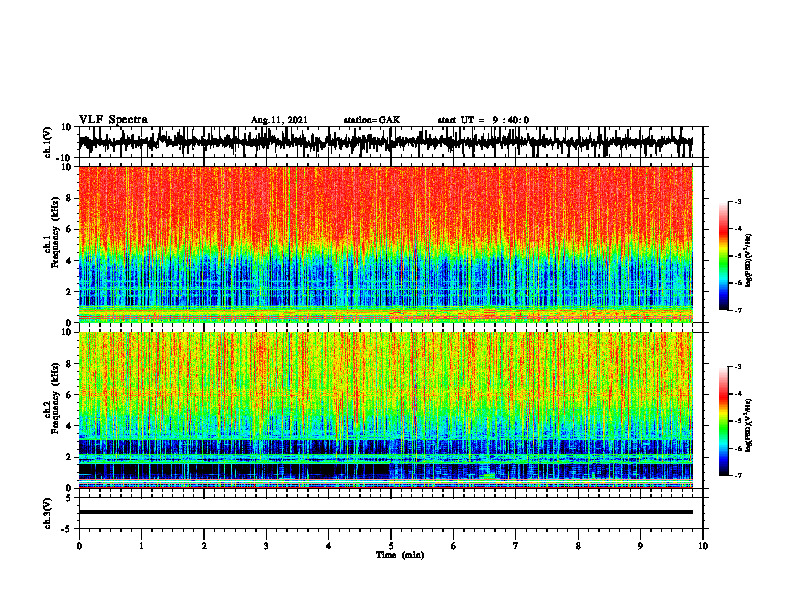
Task: Click the time axis tick label "0"
Action: tap(79, 546)
